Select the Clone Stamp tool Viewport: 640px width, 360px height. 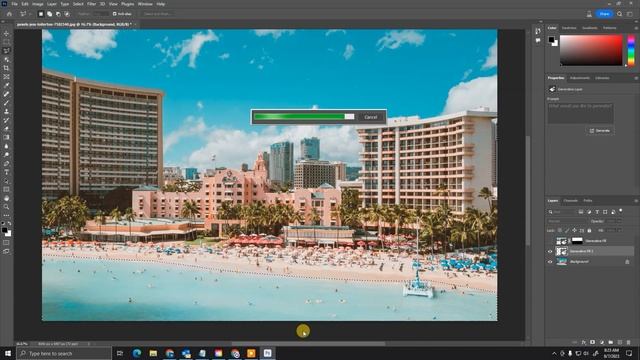point(6,111)
